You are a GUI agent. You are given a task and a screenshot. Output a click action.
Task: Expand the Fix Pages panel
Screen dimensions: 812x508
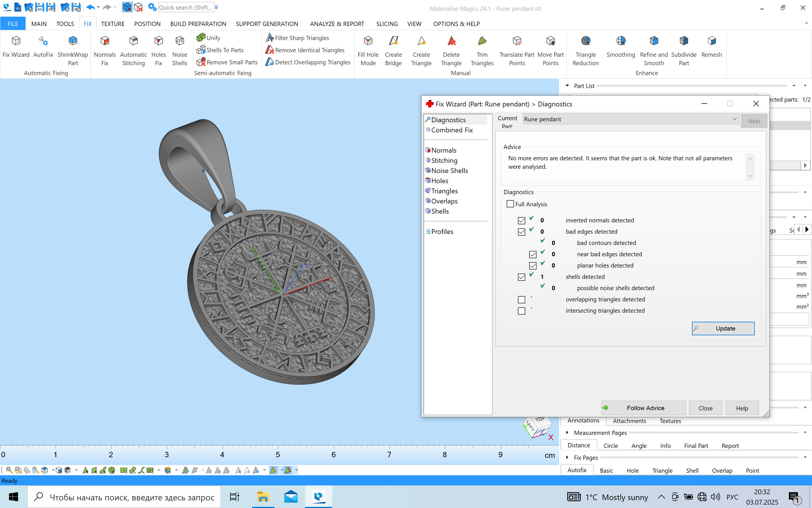click(x=567, y=457)
